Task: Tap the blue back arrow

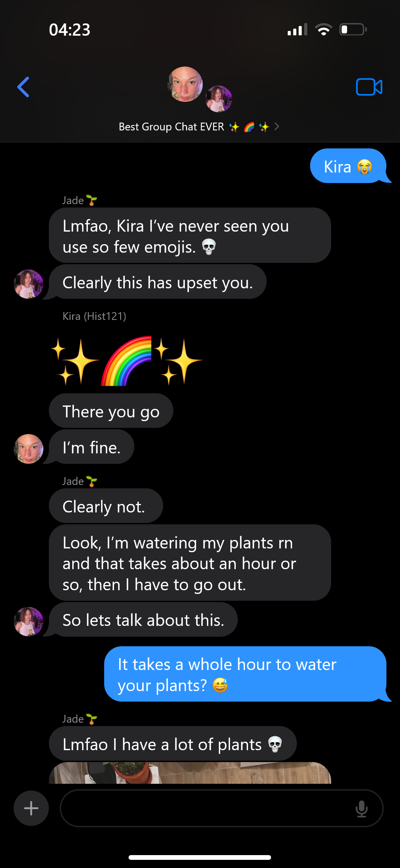Action: point(23,87)
